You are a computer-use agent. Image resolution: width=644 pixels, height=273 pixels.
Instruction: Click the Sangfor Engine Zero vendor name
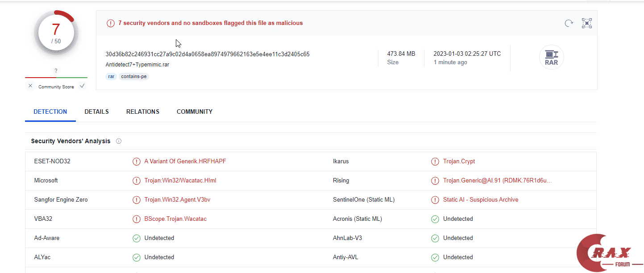61,199
